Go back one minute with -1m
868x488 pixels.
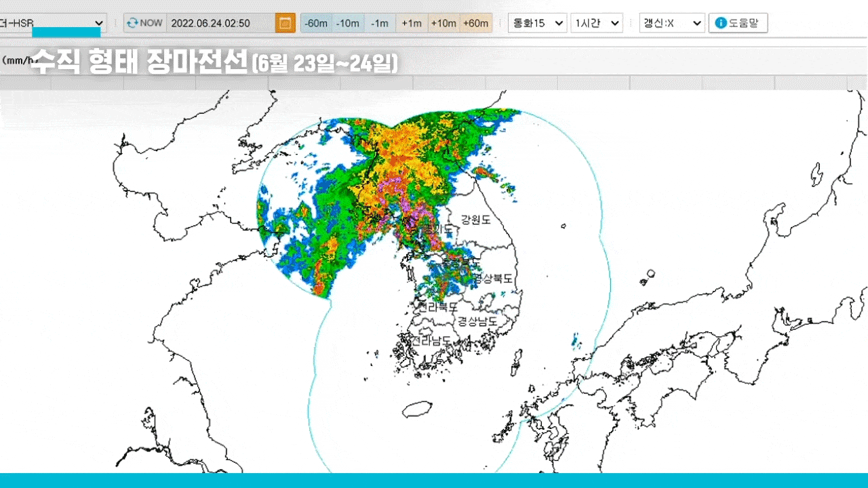coord(380,23)
